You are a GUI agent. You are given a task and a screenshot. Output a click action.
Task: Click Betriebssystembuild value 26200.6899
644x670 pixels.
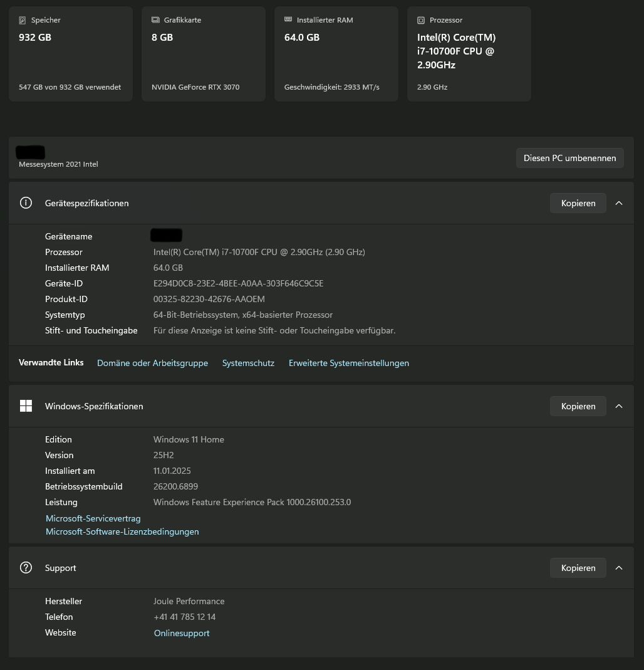tap(175, 486)
